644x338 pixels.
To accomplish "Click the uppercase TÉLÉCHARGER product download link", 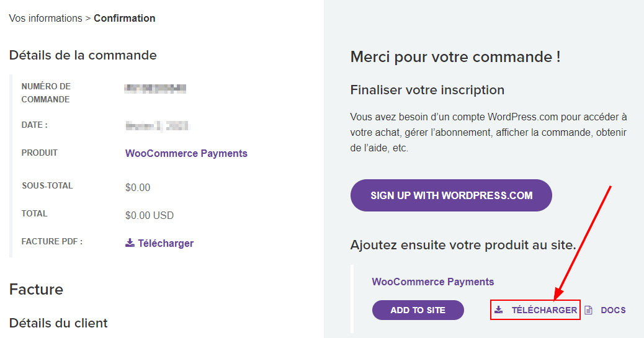I will (x=544, y=310).
